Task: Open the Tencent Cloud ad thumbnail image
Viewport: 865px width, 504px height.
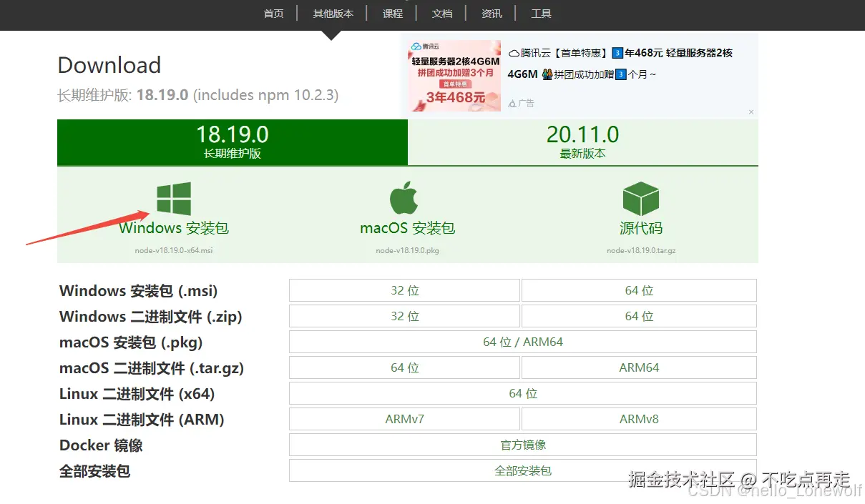Action: pos(454,75)
